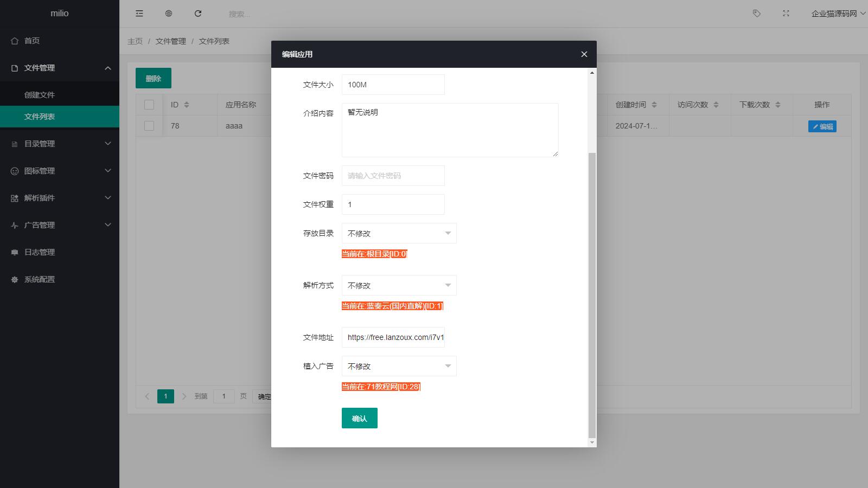Viewport: 868px width, 488px height.
Task: Click the 文件密码 input field
Action: pyautogui.click(x=393, y=176)
